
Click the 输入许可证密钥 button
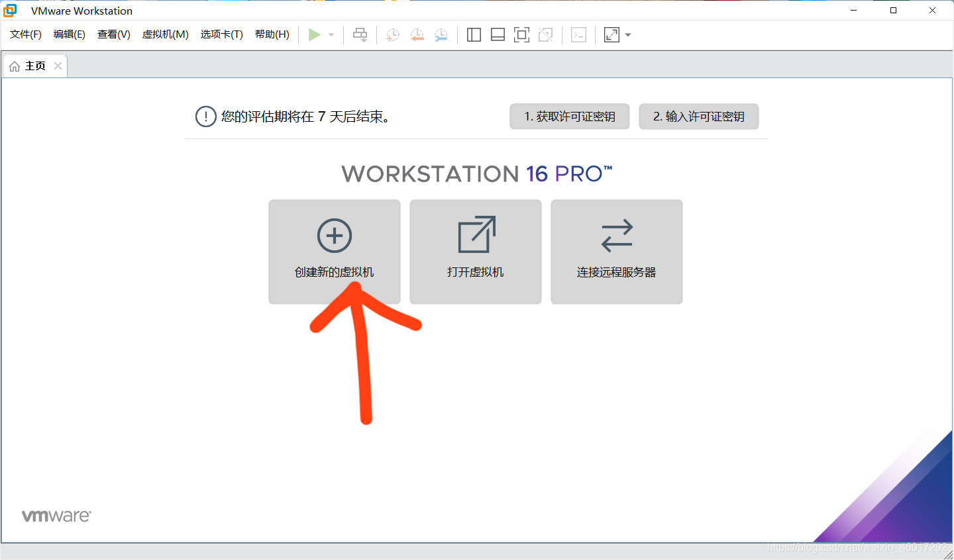699,117
